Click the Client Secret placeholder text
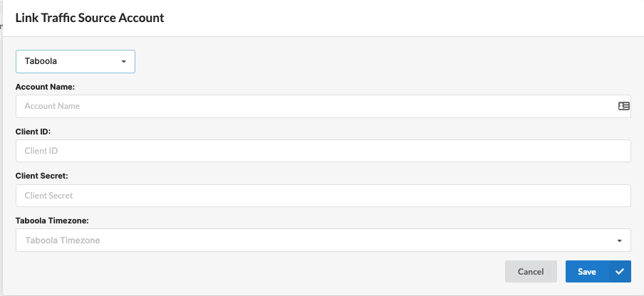 tap(48, 196)
